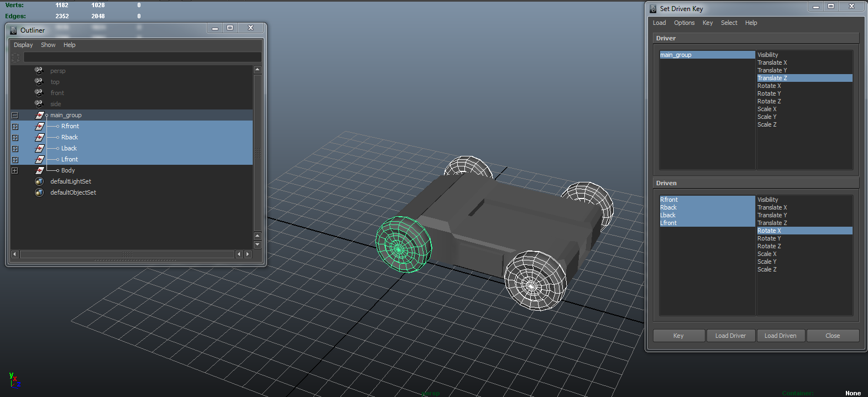This screenshot has width=868, height=397.
Task: Select the Body row in Outliner
Action: tap(132, 170)
